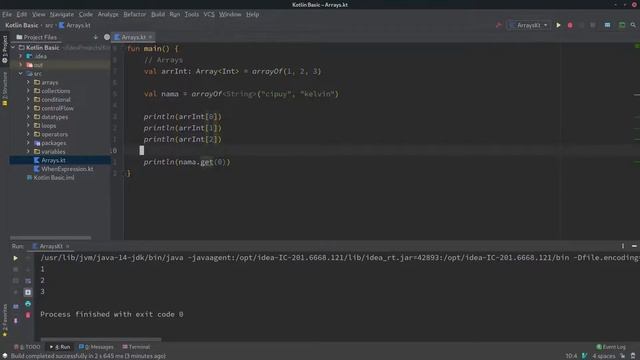Screen dimensions: 640x360
Task: Click the project tree horizontal scrollbar
Action: pyautogui.click(x=51, y=238)
